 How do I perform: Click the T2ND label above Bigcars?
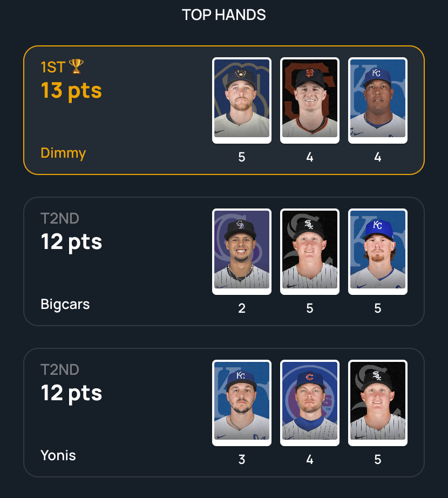60,219
